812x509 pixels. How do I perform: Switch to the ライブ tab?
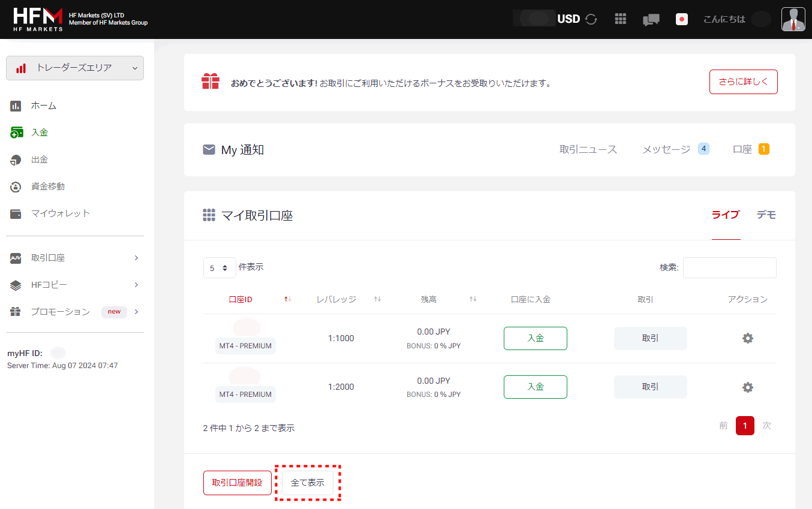(x=726, y=215)
